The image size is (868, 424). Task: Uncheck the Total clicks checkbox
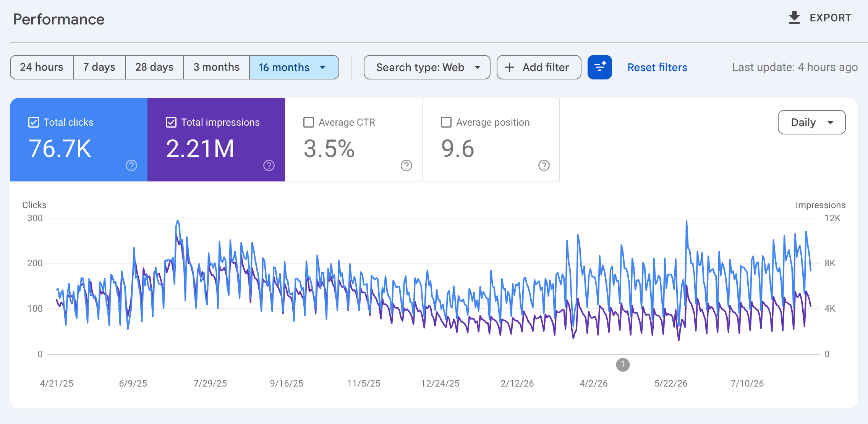[34, 122]
